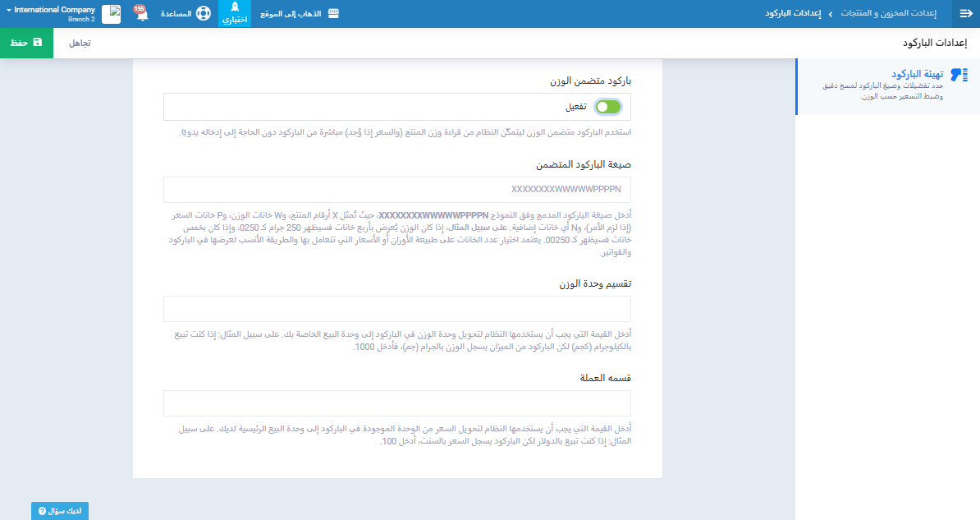Click the weight unit division input field
The width and height of the screenshot is (980, 520).
click(397, 309)
